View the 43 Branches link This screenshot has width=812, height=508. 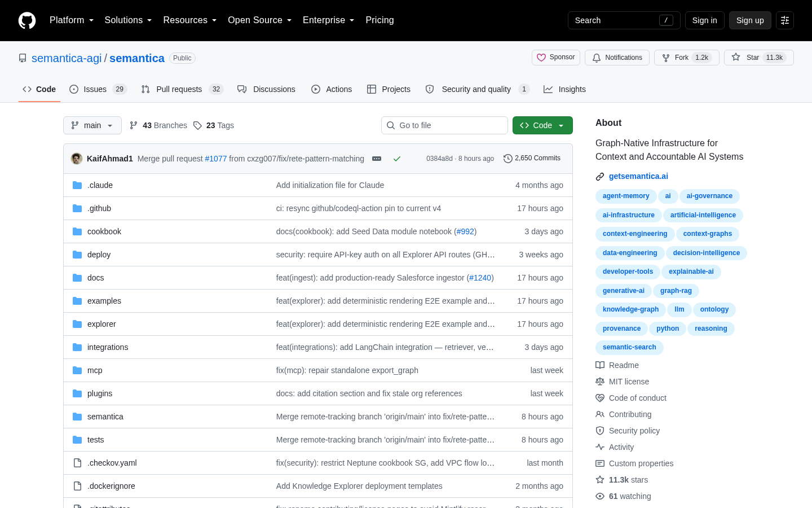158,125
